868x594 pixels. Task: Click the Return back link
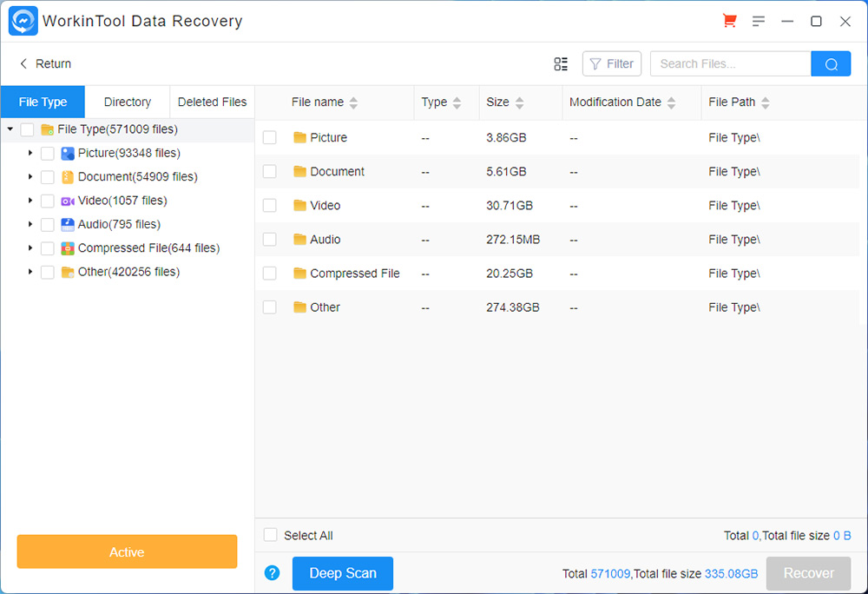tap(45, 63)
